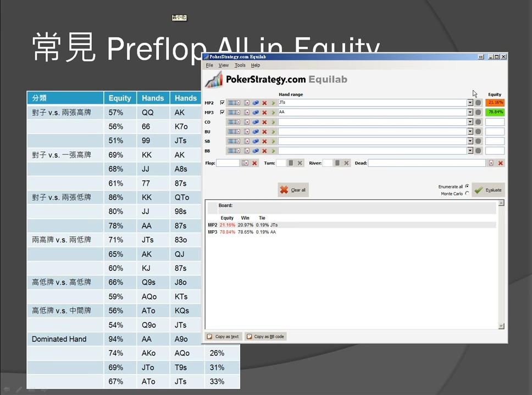This screenshot has height=395, width=532.
Task: Click the MP3 78.65% win value in results
Action: click(245, 232)
